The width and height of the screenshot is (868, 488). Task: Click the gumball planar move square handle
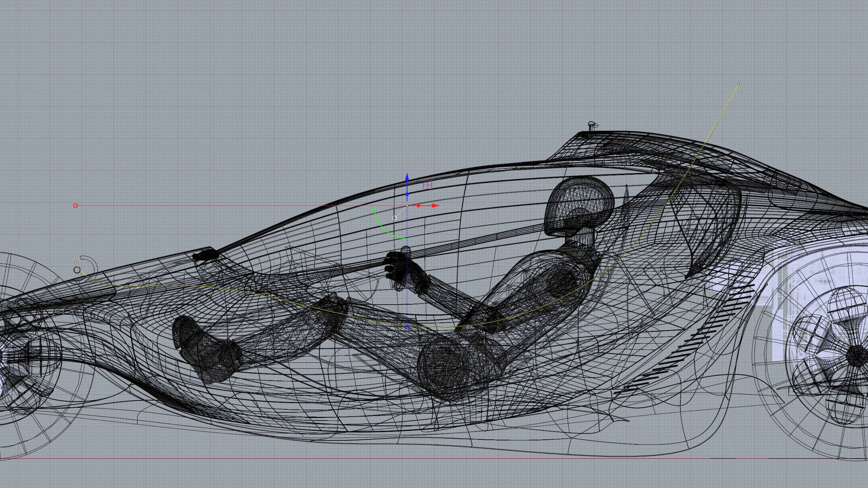coord(427,185)
